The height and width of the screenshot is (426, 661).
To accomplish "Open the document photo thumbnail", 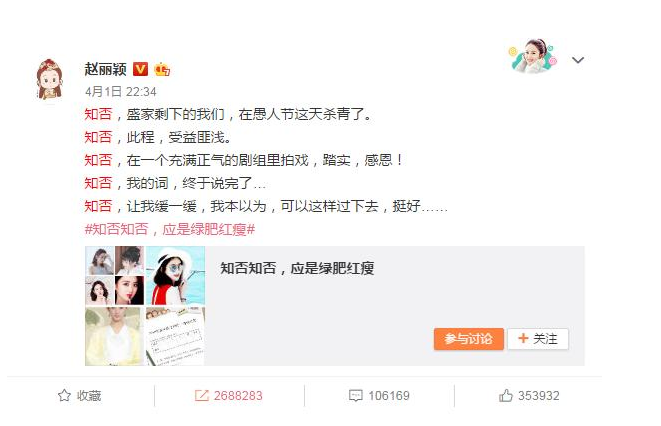I will (175, 336).
